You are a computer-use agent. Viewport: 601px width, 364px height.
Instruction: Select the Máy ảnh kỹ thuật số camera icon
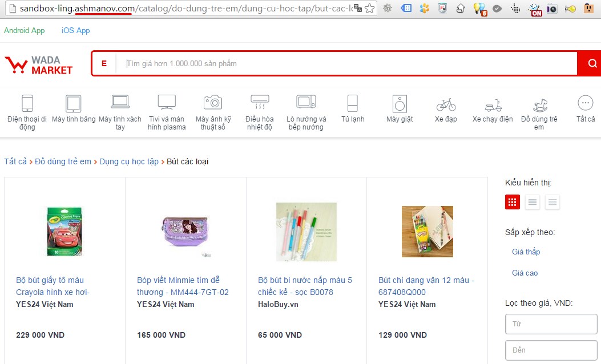point(213,103)
